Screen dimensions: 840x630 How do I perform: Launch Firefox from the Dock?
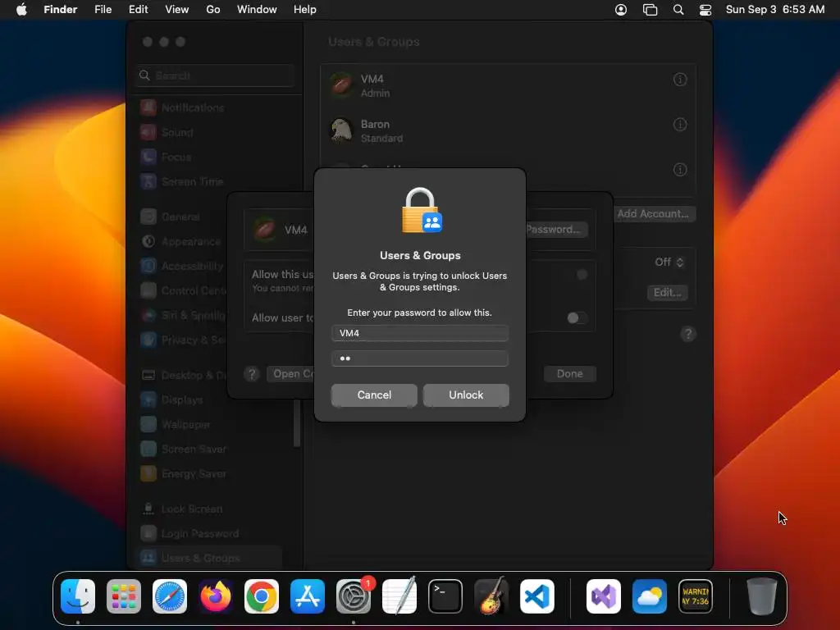pyautogui.click(x=216, y=596)
